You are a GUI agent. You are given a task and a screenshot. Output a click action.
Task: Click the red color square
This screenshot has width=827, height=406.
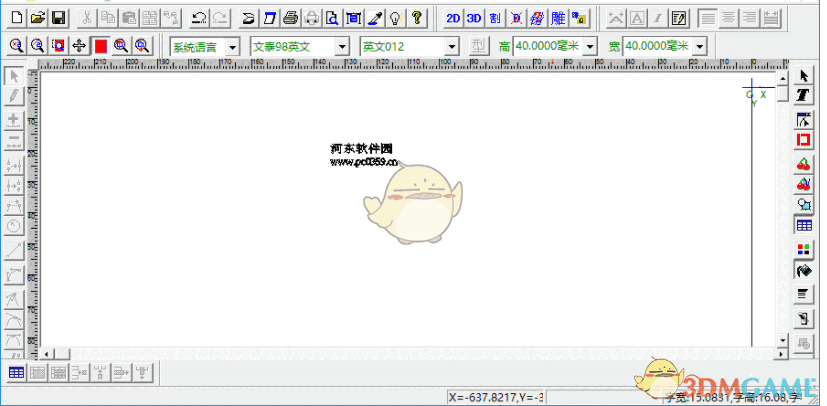101,46
